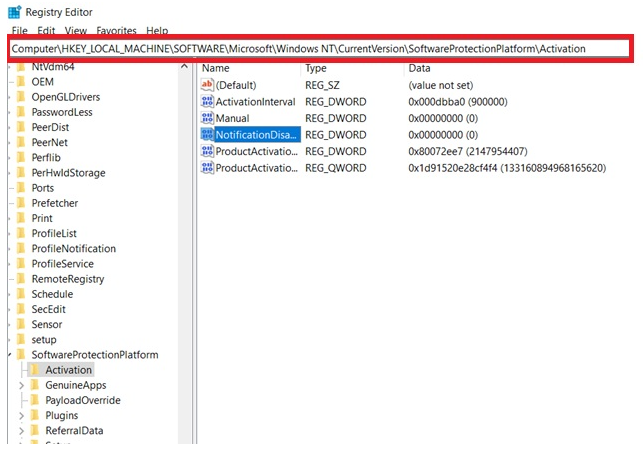Expand the GenuineApps subkey
The width and height of the screenshot is (644, 455).
pos(22,385)
